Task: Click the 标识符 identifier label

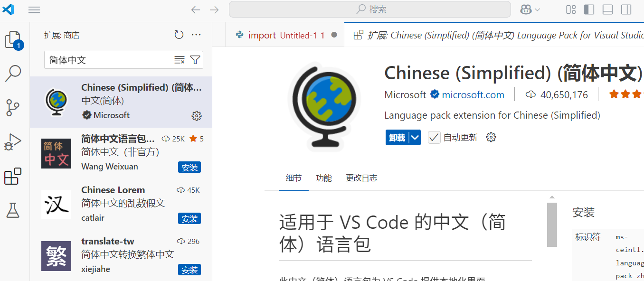Action: [587, 237]
